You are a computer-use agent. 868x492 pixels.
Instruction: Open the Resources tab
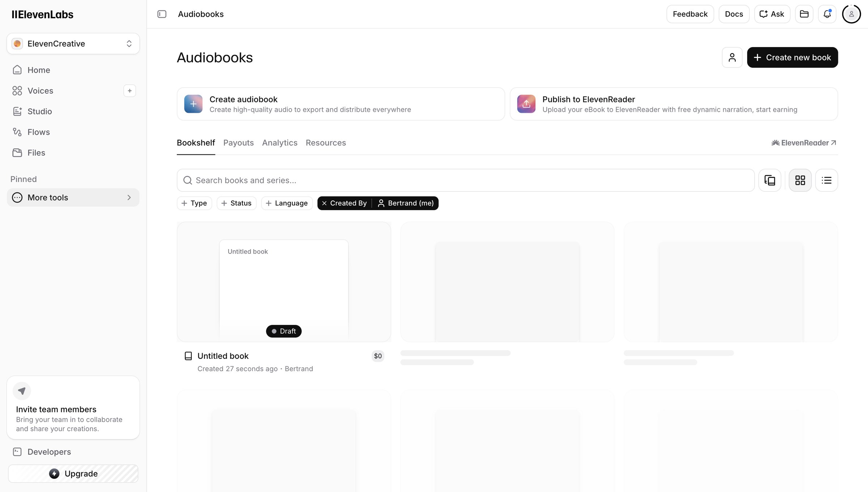pos(325,143)
